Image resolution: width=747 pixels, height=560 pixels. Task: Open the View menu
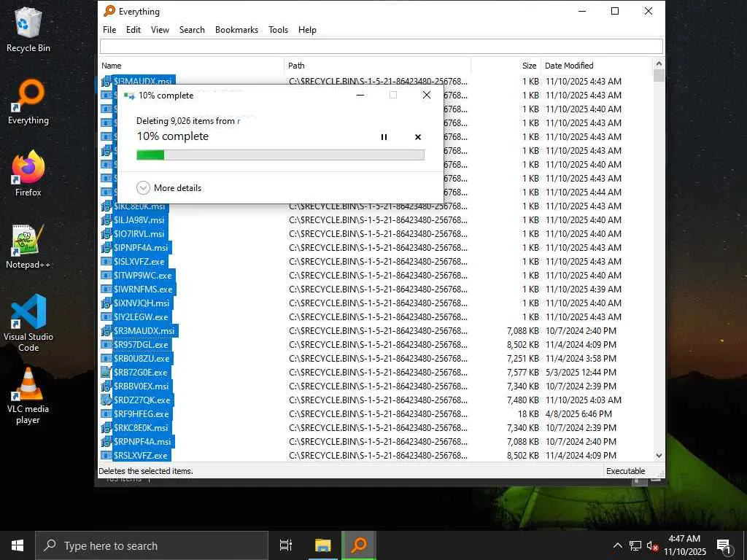(160, 29)
